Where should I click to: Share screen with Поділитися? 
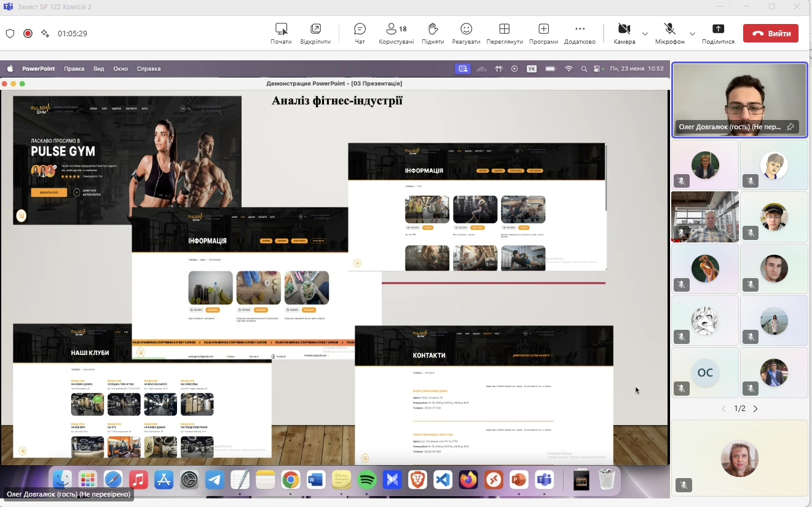click(x=718, y=33)
